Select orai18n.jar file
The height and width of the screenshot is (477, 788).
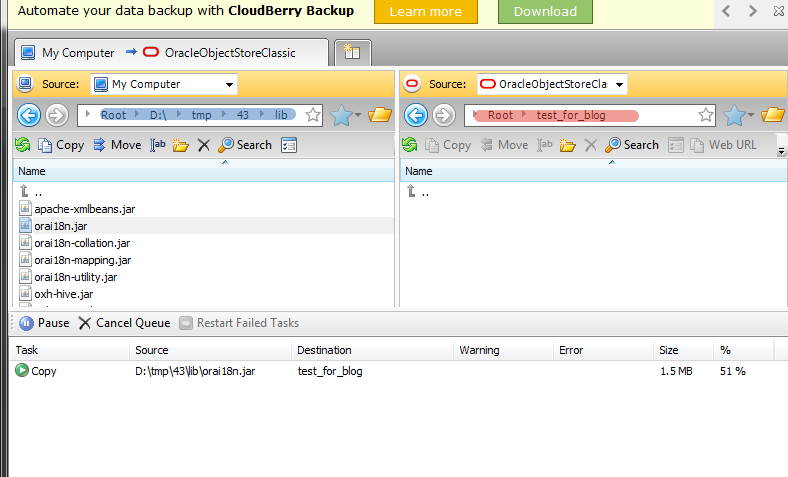(54, 226)
